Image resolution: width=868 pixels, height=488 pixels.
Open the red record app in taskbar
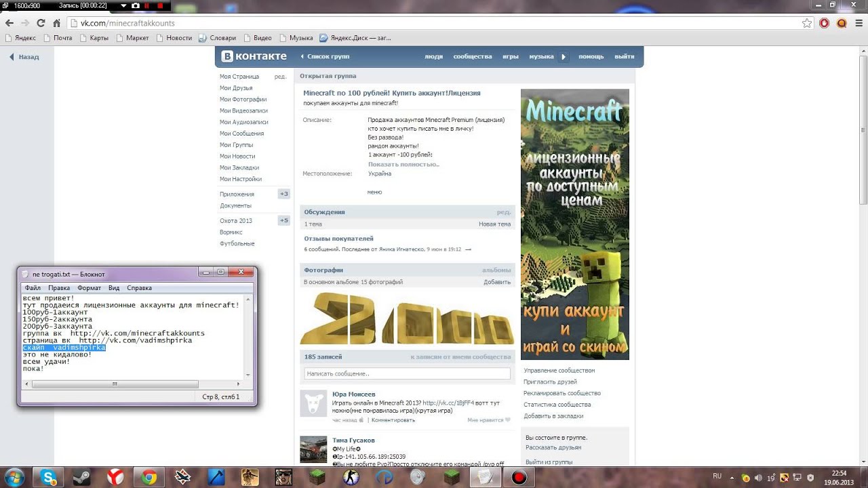519,477
